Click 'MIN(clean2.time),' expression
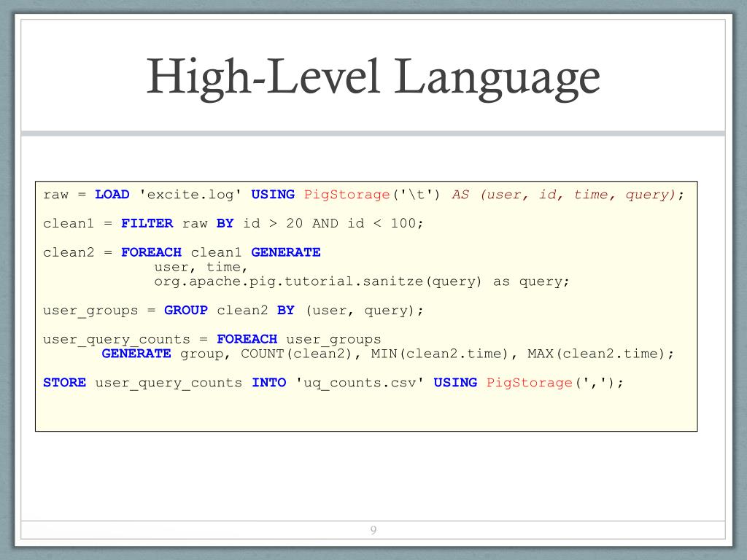This screenshot has height=560, width=747. [444, 354]
